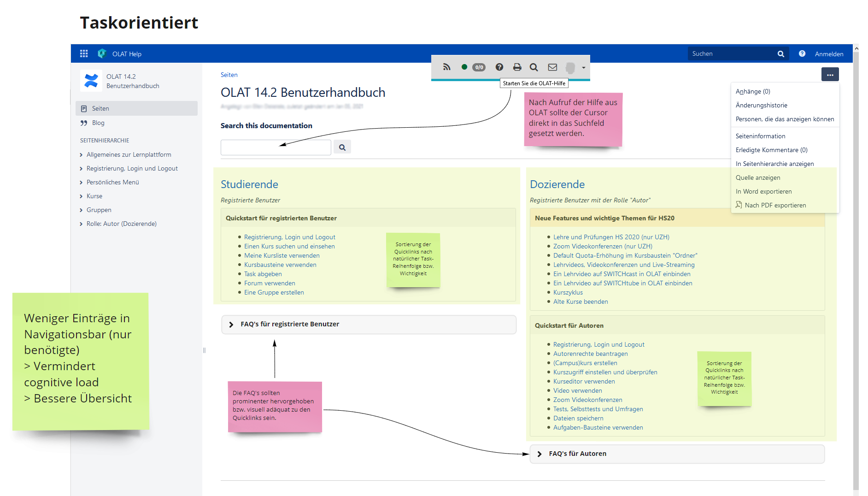Open the Forum verwenden link

tap(270, 283)
